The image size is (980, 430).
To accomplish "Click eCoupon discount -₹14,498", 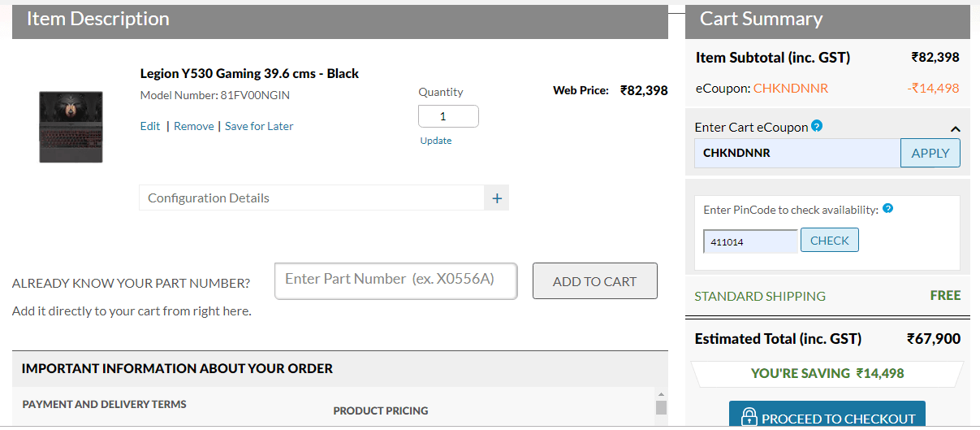I will click(x=934, y=88).
